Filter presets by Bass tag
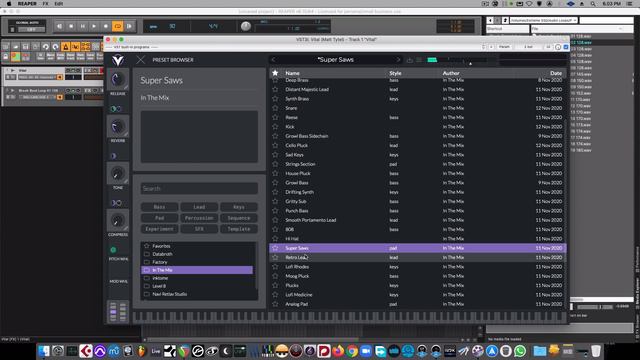The image size is (640, 360). tap(159, 207)
